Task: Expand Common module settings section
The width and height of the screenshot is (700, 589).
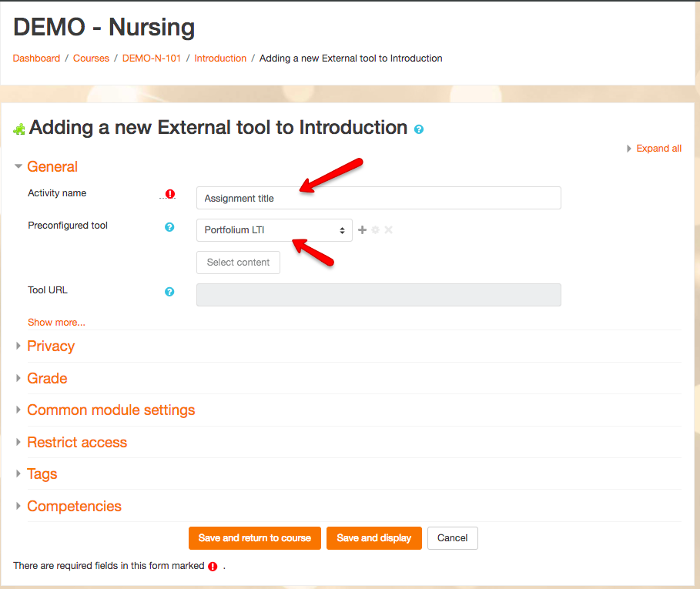Action: [110, 410]
